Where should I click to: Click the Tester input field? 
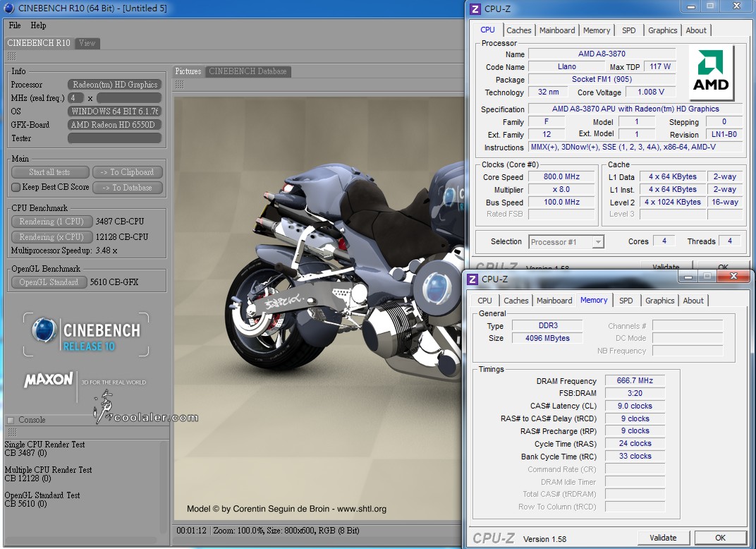point(114,138)
